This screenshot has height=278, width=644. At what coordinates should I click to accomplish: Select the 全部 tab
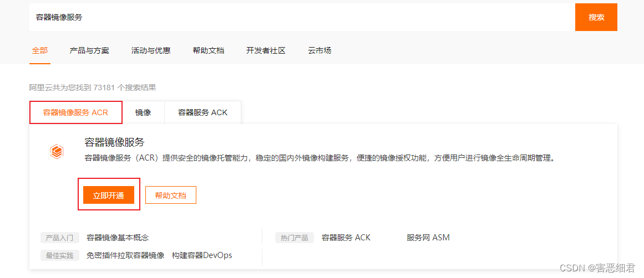[40, 51]
